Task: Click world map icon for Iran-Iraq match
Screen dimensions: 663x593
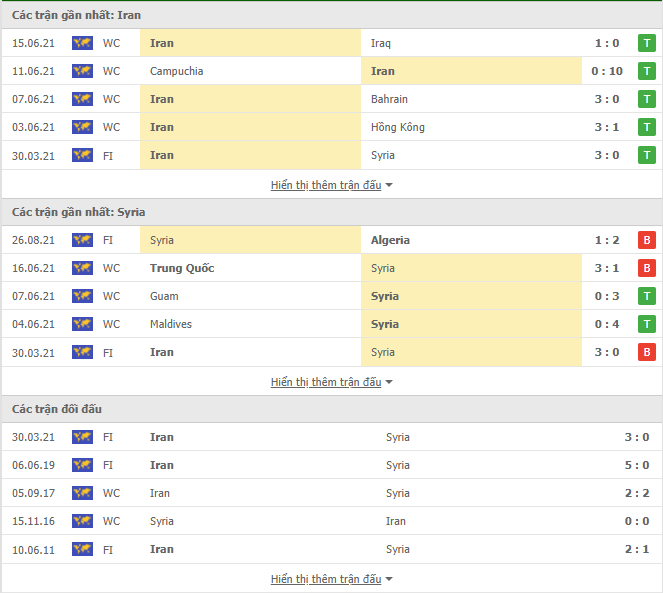Action: coord(82,43)
